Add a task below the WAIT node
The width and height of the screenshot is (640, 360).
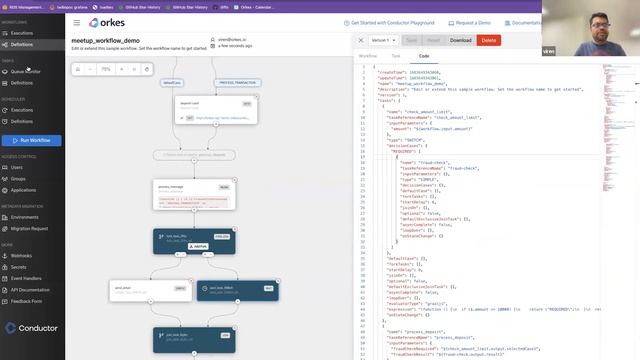[x=238, y=302]
